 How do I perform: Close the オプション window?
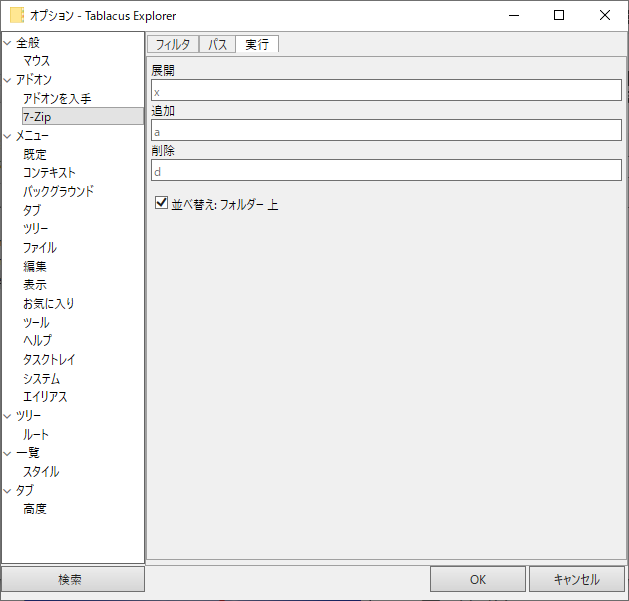605,15
